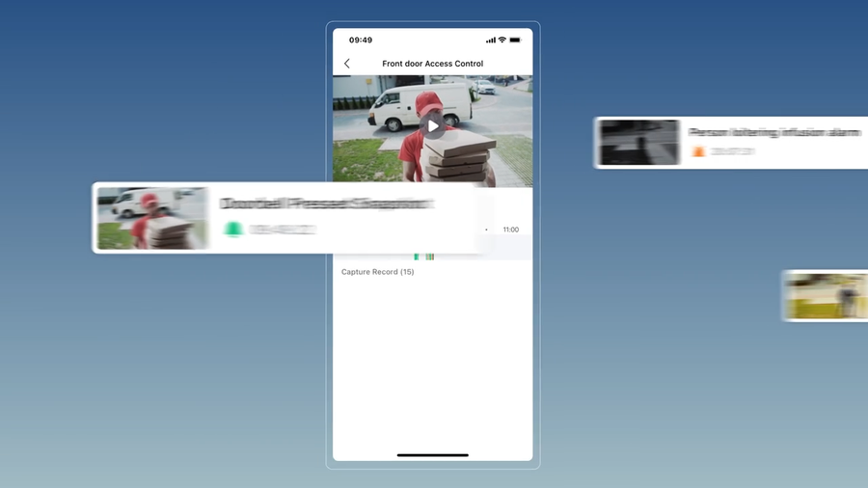Click the blurred doorbell pressed title

point(327,203)
